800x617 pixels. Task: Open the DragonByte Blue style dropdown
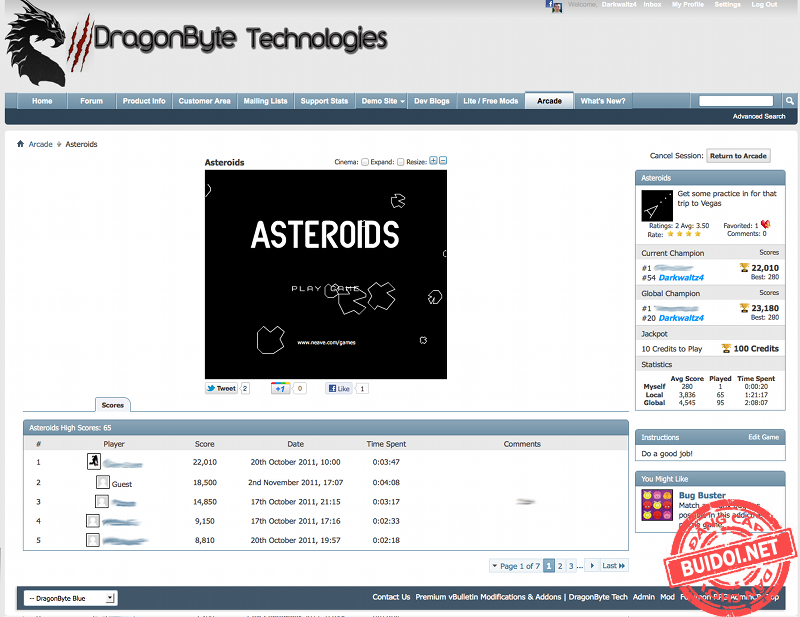point(70,598)
